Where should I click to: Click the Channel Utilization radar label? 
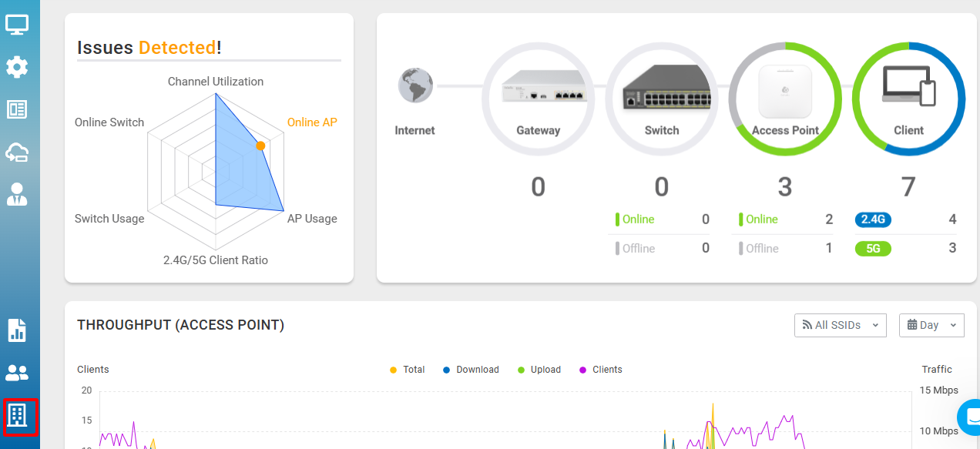pos(216,81)
